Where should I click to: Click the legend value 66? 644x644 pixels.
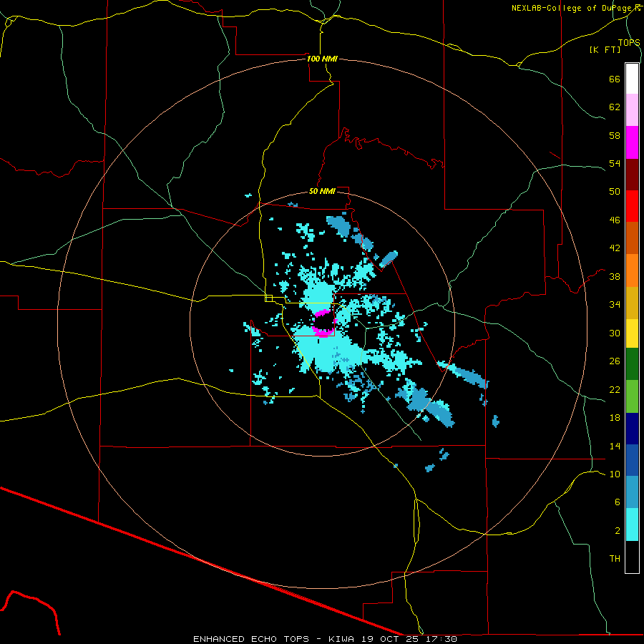click(615, 79)
